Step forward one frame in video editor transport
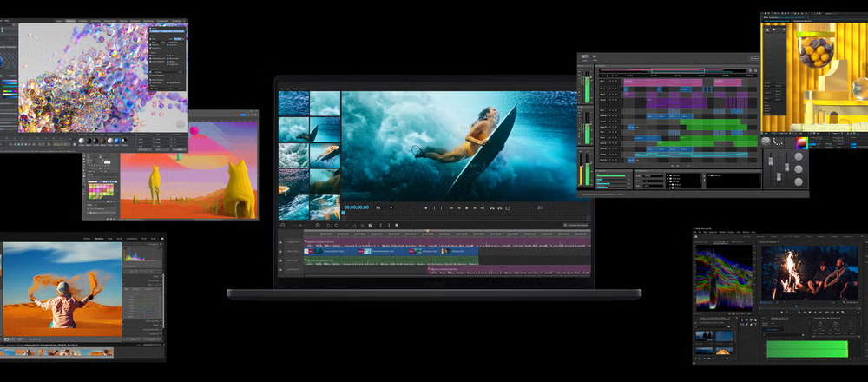This screenshot has width=868, height=382. (x=475, y=208)
